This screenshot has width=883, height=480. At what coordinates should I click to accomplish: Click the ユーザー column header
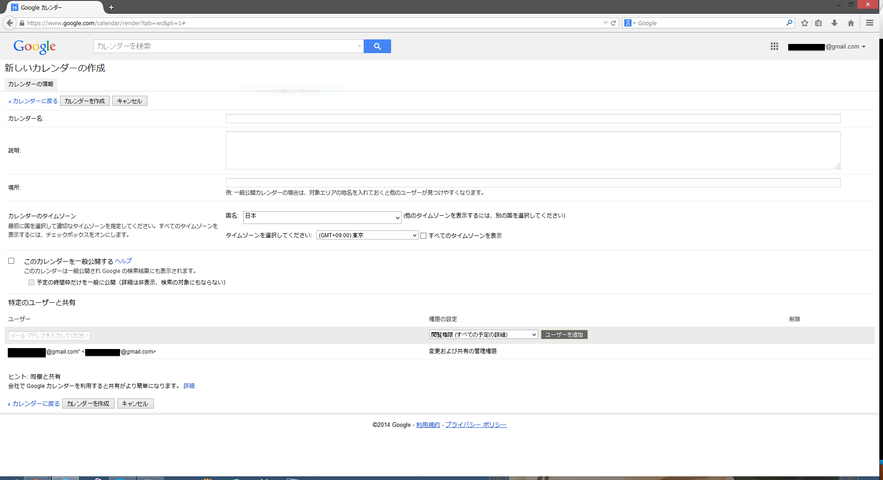pos(19,319)
